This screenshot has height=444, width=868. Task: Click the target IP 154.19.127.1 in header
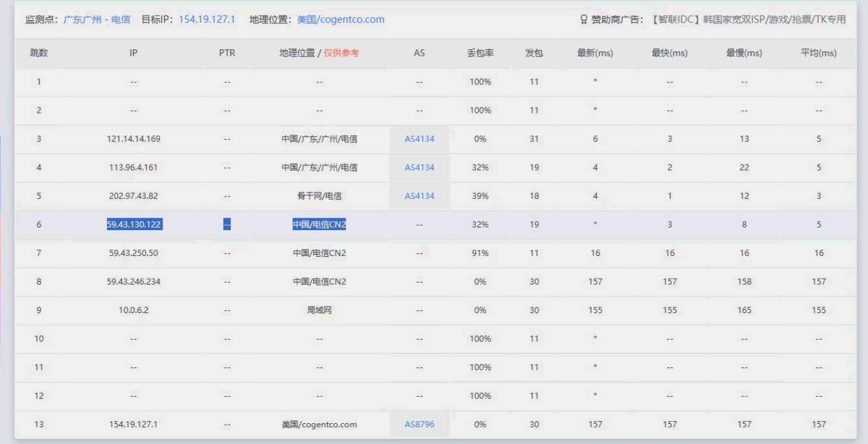pos(206,19)
